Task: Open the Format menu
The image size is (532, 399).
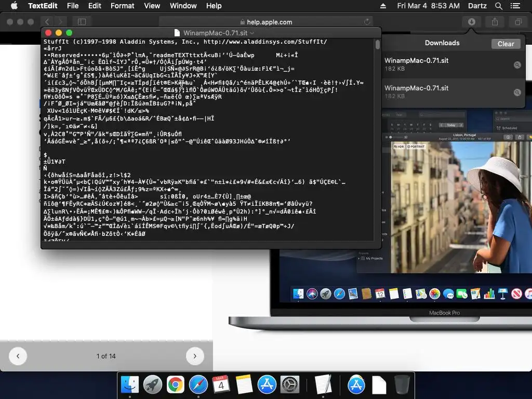Action: coord(123,6)
